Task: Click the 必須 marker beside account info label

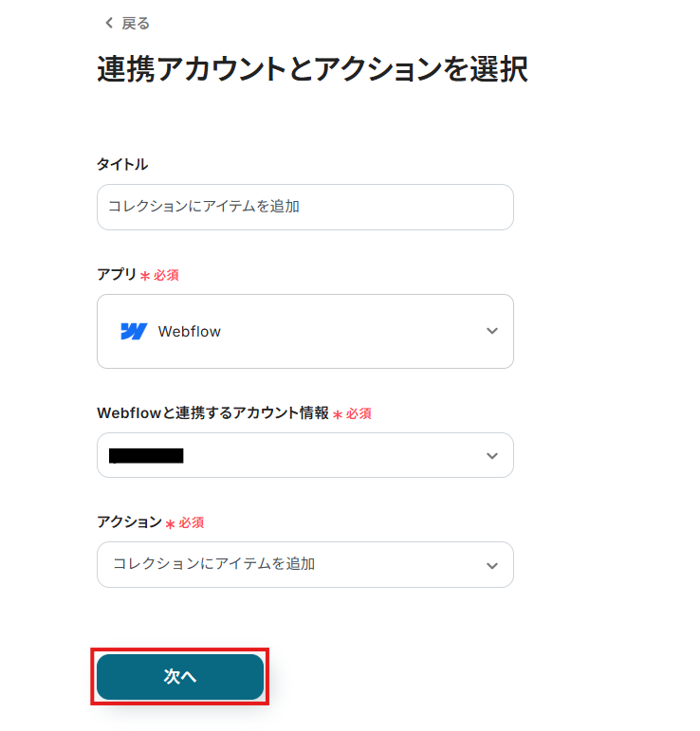Action: click(359, 413)
